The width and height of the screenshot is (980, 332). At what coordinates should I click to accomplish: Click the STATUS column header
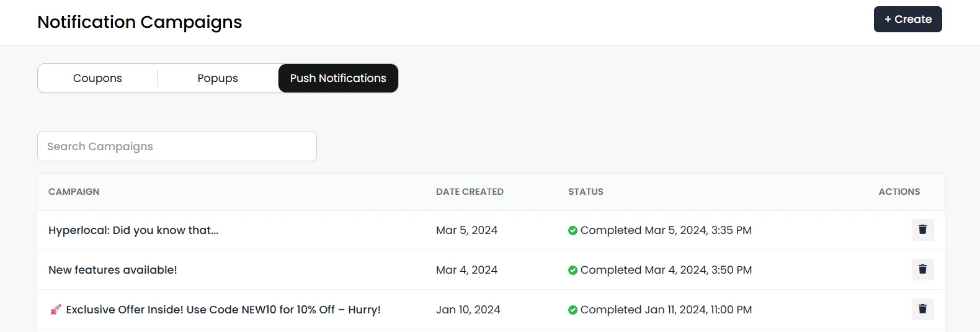coord(586,192)
